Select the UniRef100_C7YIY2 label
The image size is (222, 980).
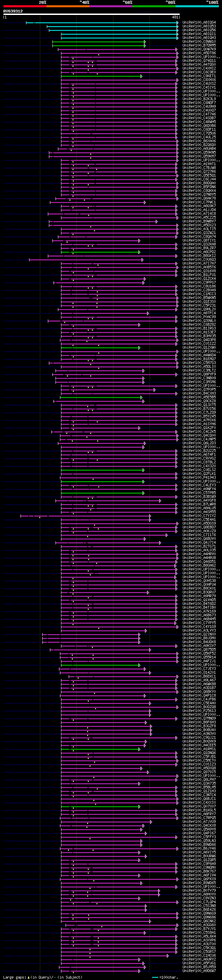tap(199, 516)
